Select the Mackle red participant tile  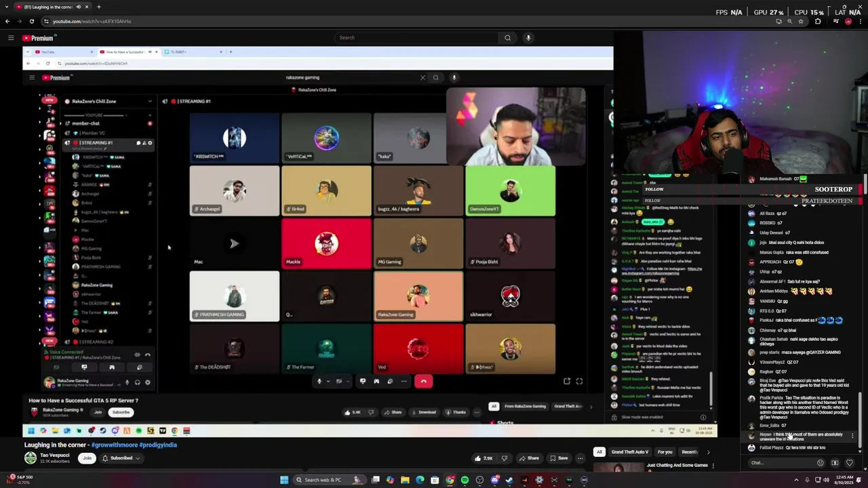pyautogui.click(x=326, y=244)
